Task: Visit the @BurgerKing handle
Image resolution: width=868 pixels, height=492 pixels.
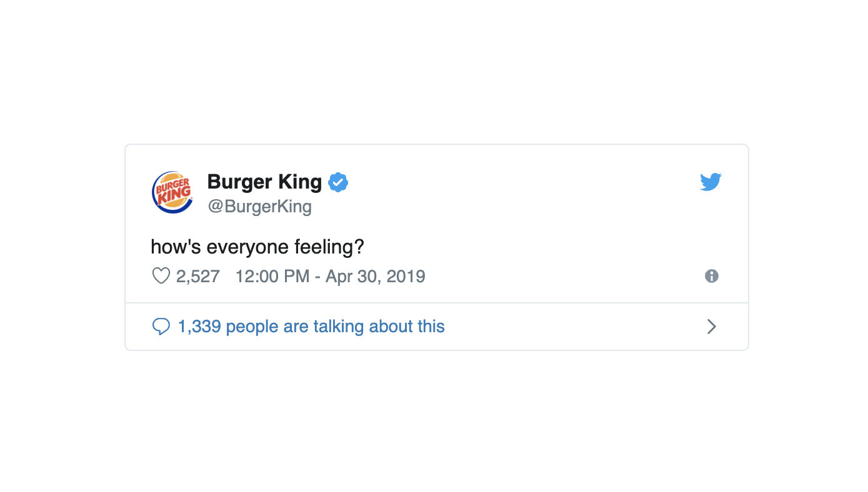Action: (259, 207)
